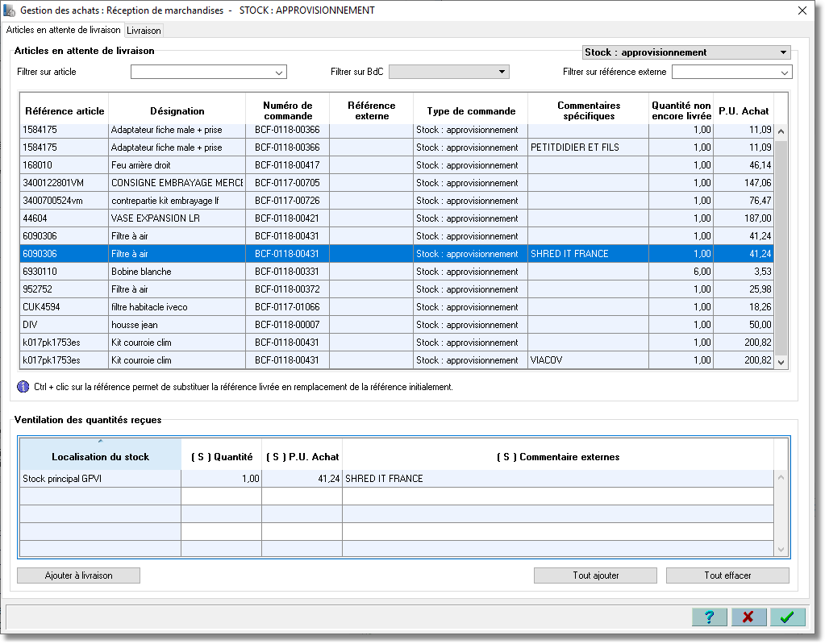Click the application icon in title bar
The image size is (825, 644).
pyautogui.click(x=9, y=10)
